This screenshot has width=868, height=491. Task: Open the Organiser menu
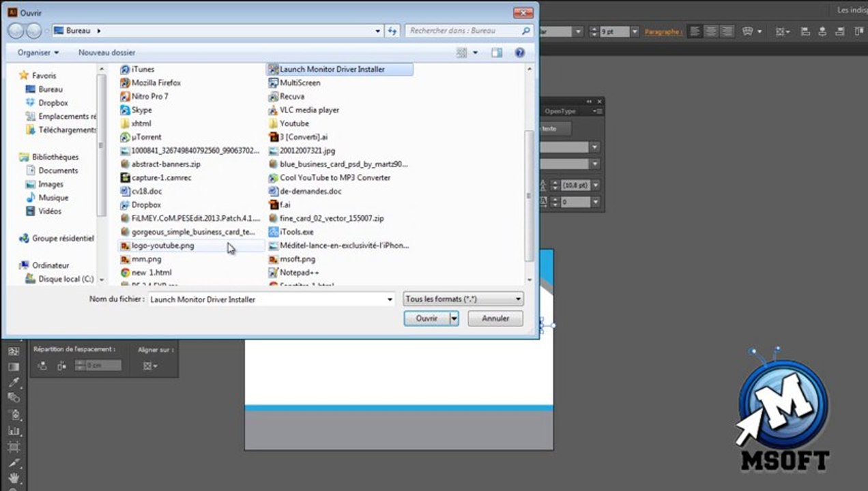coord(38,53)
